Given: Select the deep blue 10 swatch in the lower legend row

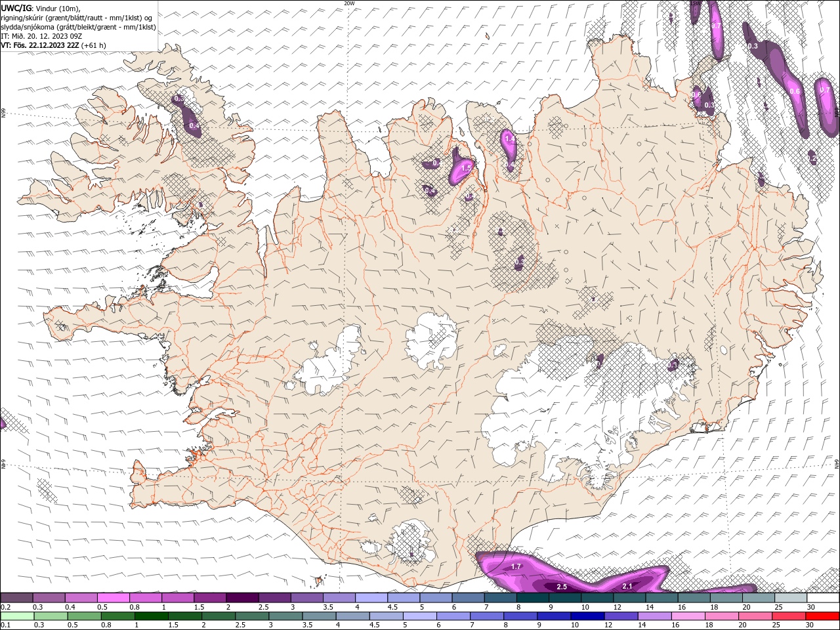Looking at the screenshot, I should 587,616.
